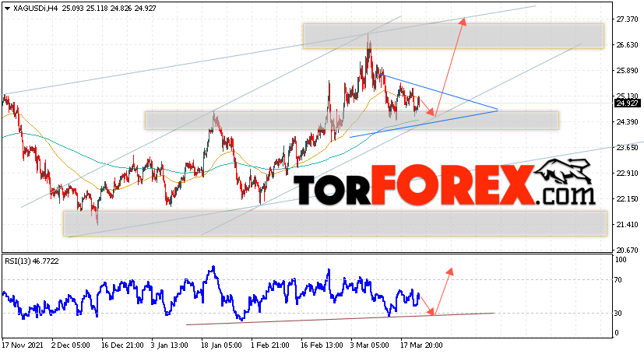The height and width of the screenshot is (354, 644).
Task: Click the RSI(13) 46.7722 indicator label
Action: click(x=32, y=261)
